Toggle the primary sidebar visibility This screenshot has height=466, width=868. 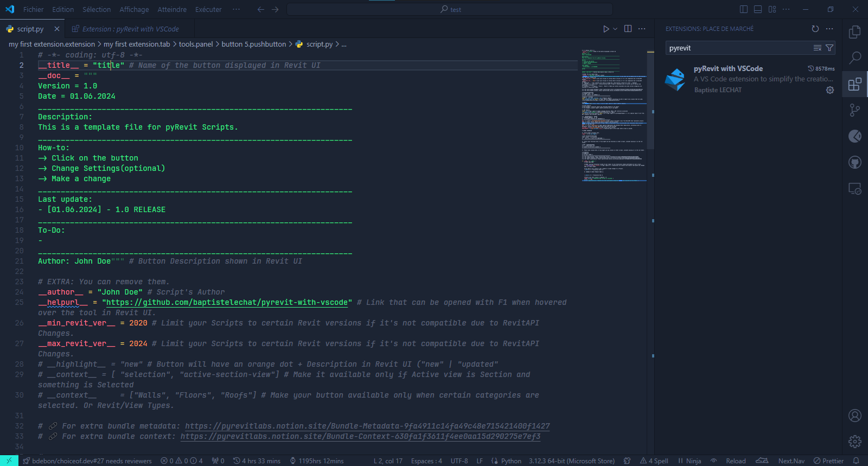tap(744, 9)
